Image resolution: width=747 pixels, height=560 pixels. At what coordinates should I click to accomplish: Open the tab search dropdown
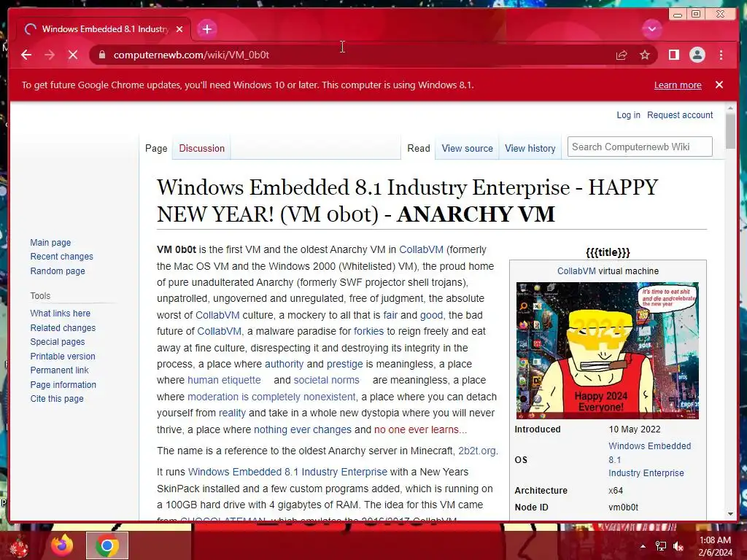pos(651,29)
